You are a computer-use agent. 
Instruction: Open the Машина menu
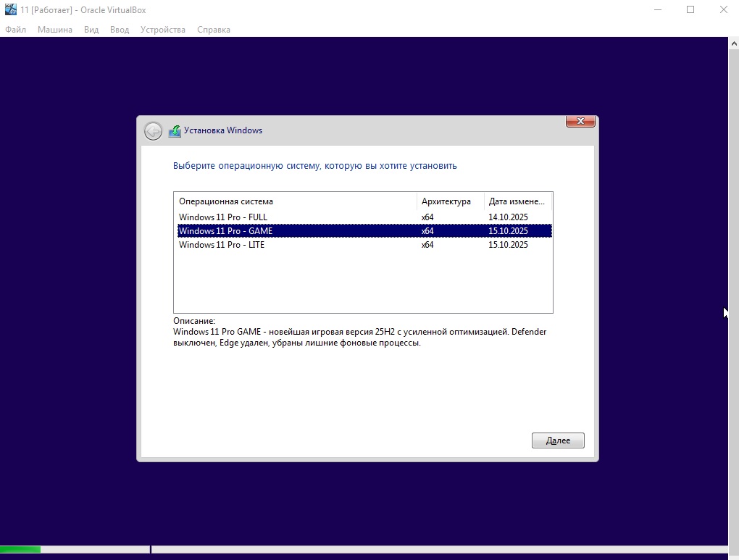[55, 30]
